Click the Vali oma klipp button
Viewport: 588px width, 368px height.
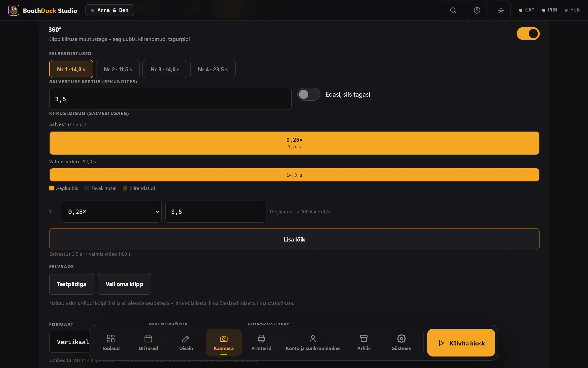tap(124, 284)
